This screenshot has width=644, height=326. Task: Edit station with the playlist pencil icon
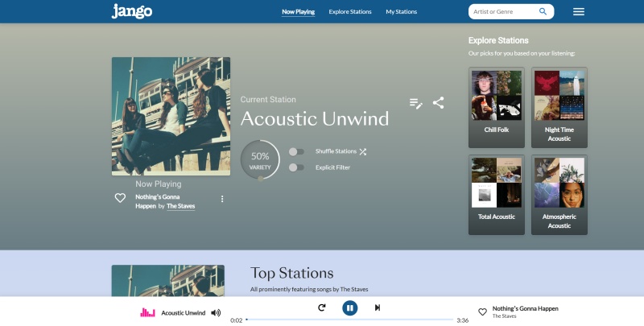[415, 103]
